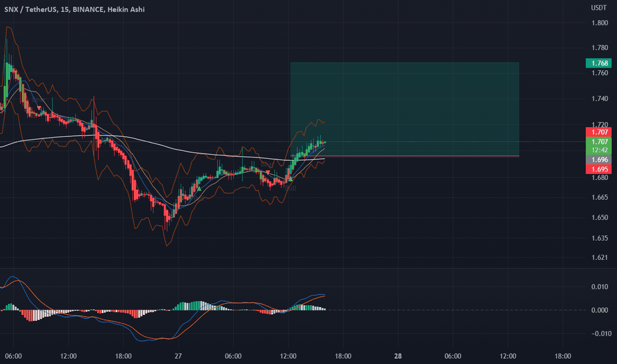Click the 1.650 price axis value
The height and width of the screenshot is (364, 617).
point(600,217)
